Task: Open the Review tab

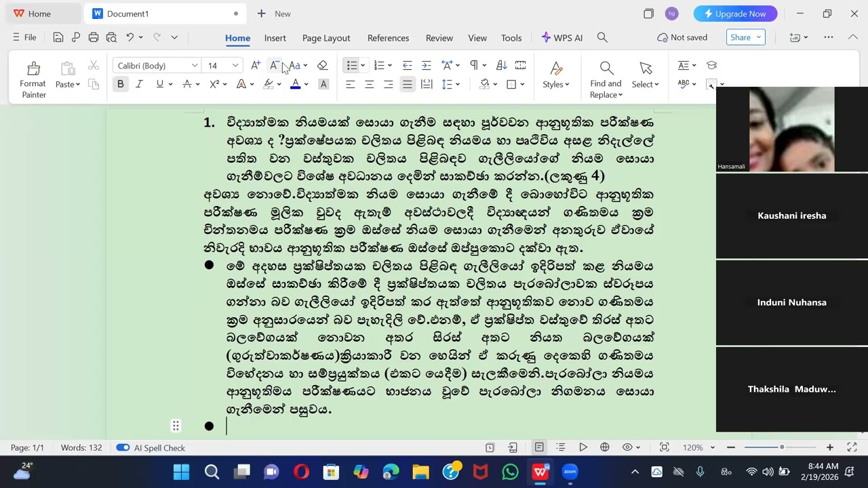Action: click(439, 38)
